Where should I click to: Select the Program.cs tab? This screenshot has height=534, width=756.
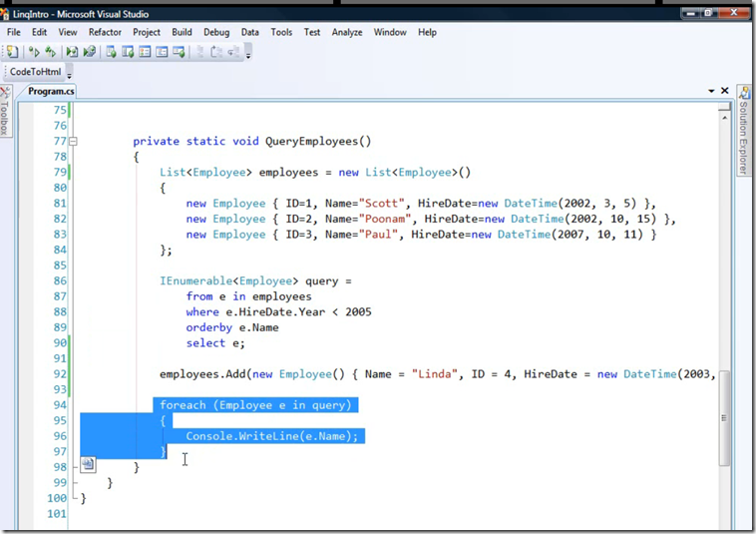coord(51,91)
